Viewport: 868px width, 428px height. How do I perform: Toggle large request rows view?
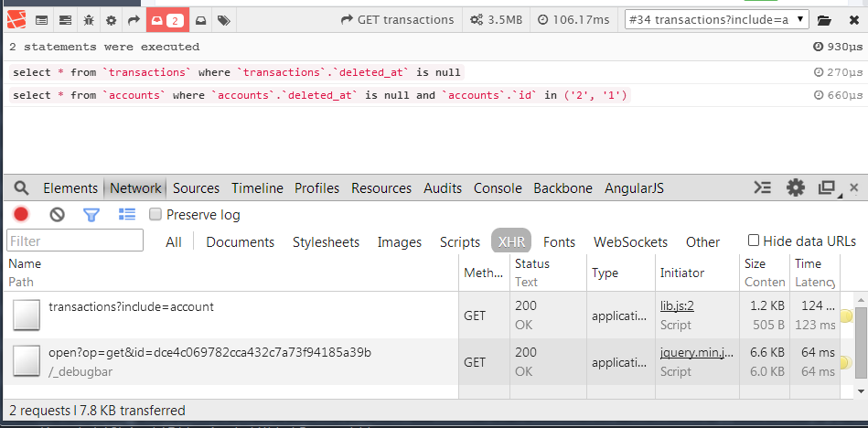127,214
